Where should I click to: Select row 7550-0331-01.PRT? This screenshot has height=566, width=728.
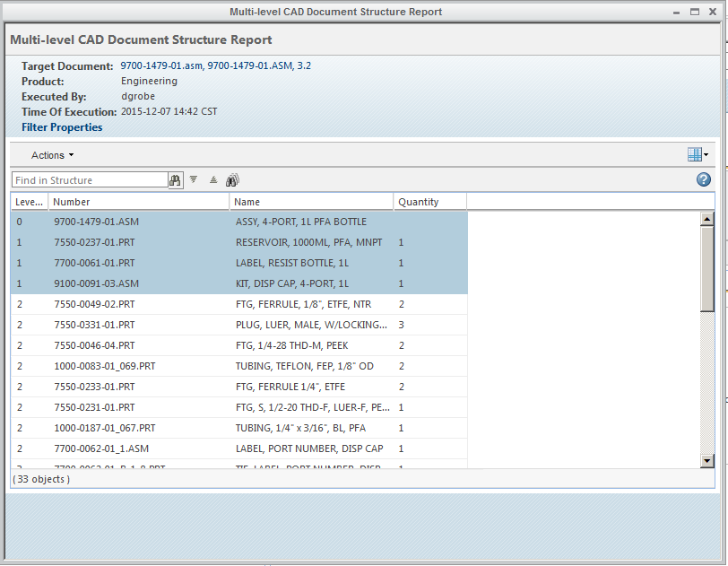(x=239, y=325)
